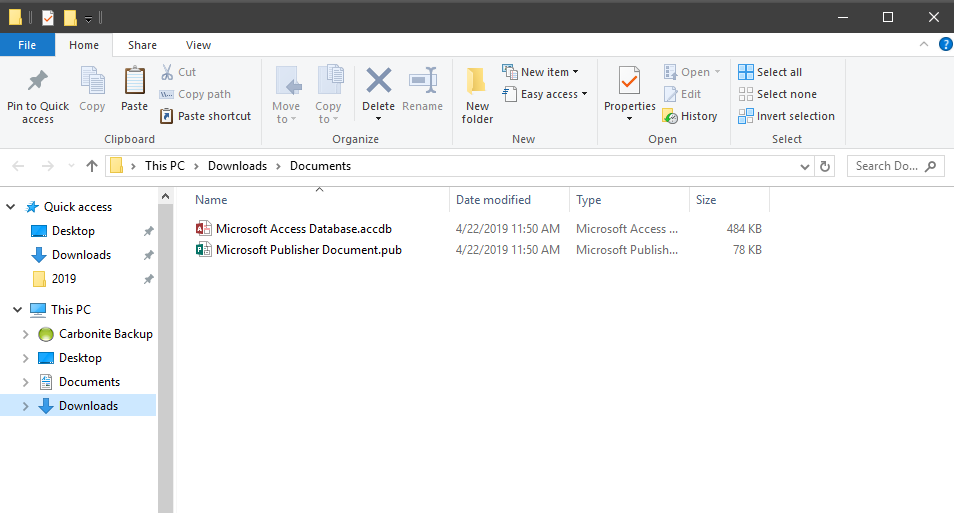Open the File menu tab

(27, 45)
